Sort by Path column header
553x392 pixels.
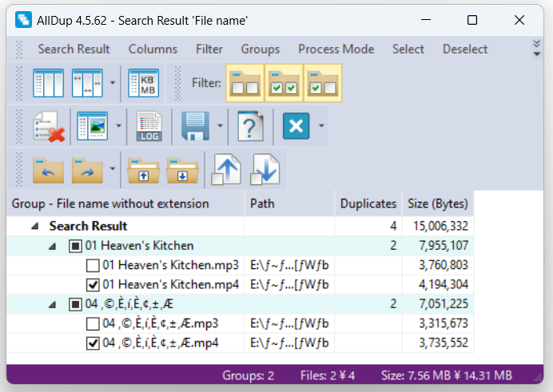pos(289,204)
